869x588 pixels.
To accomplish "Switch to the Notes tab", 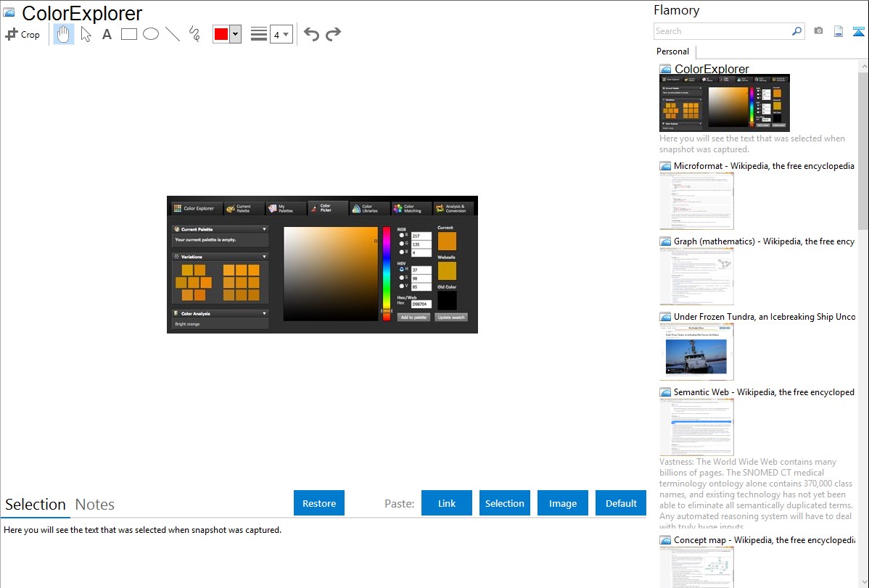I will click(95, 505).
